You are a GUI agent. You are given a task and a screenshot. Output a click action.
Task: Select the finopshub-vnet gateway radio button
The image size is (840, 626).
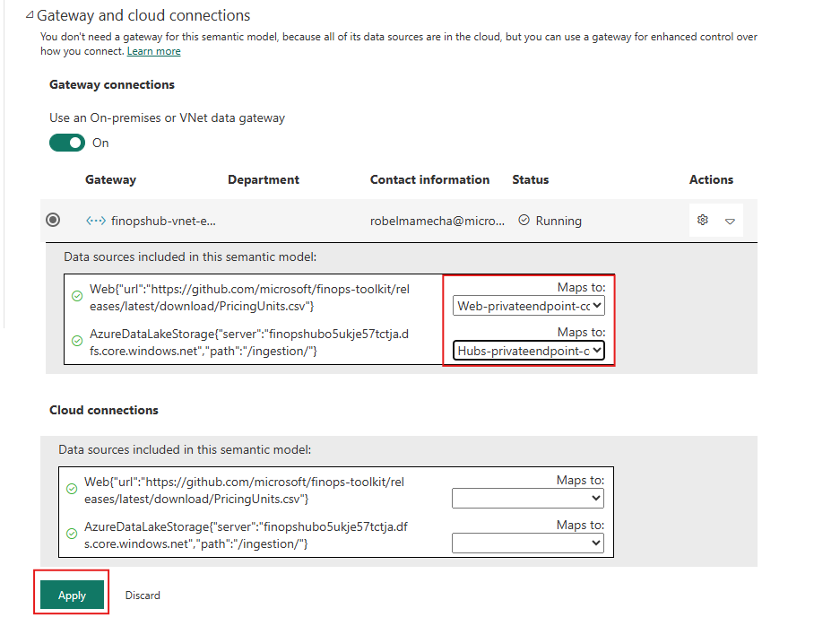click(x=53, y=220)
